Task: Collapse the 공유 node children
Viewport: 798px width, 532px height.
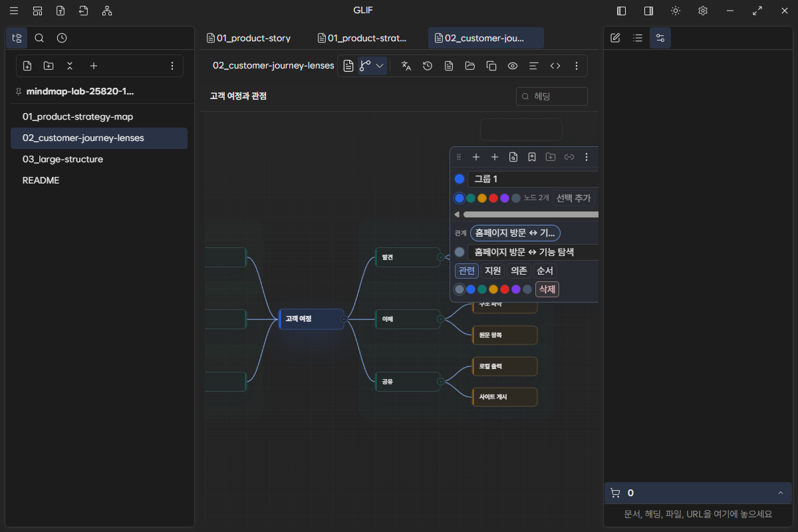Action: 440,382
